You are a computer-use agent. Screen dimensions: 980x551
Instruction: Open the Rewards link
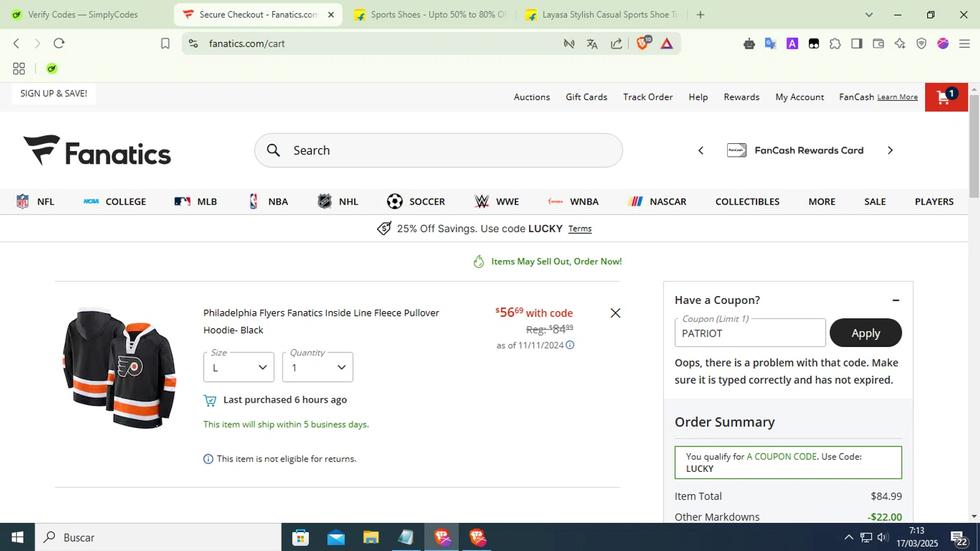[742, 97]
